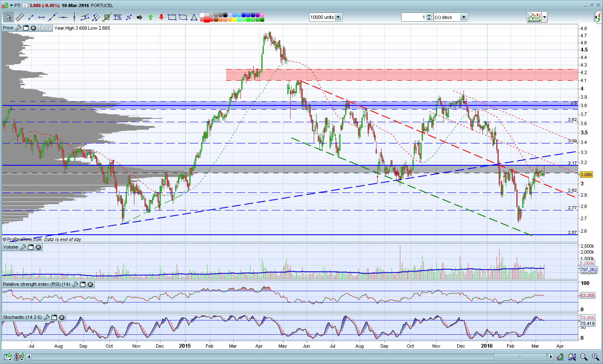
Task: Open RSI indicator settings wrench
Action: coord(75,284)
